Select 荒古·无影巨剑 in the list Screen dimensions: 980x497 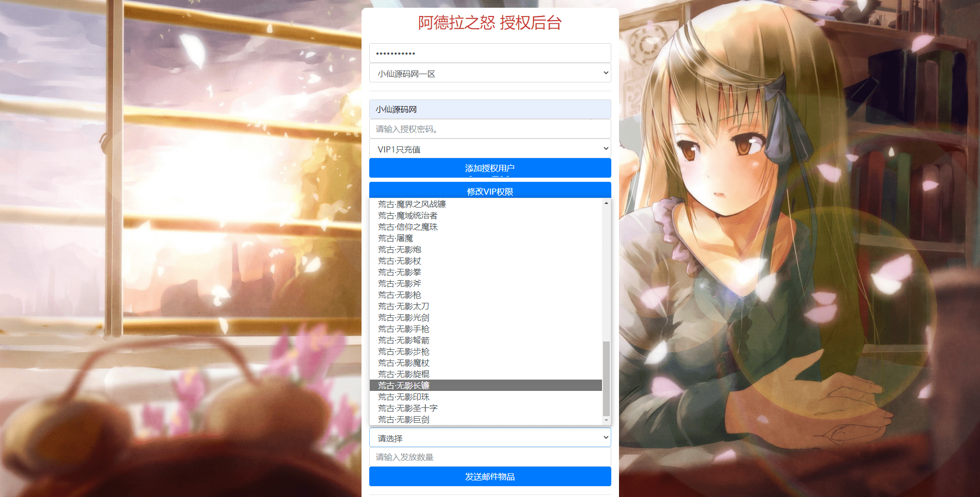pos(486,420)
